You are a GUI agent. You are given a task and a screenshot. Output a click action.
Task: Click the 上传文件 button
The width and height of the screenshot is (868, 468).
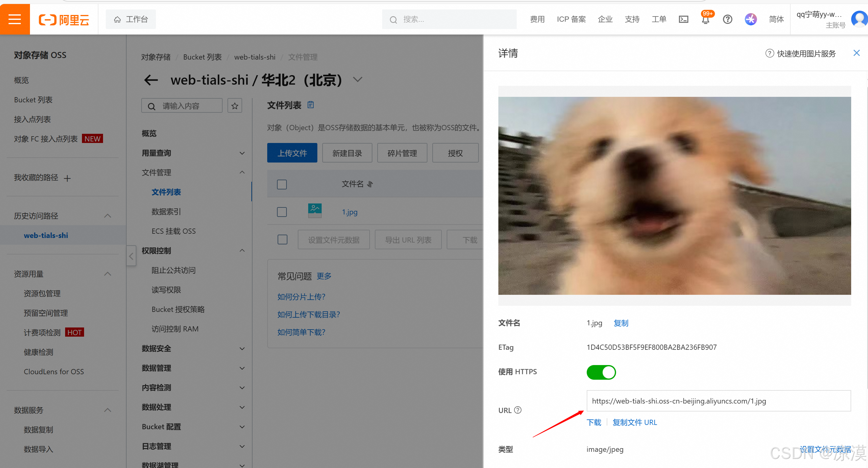(292, 153)
